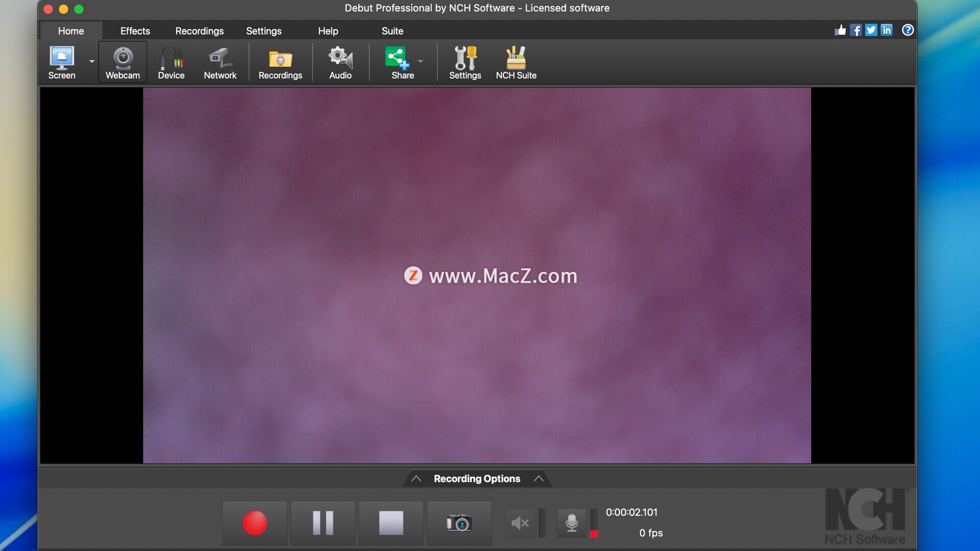Toggle the muted speaker button
Screen dimensions: 980x551
click(x=520, y=523)
